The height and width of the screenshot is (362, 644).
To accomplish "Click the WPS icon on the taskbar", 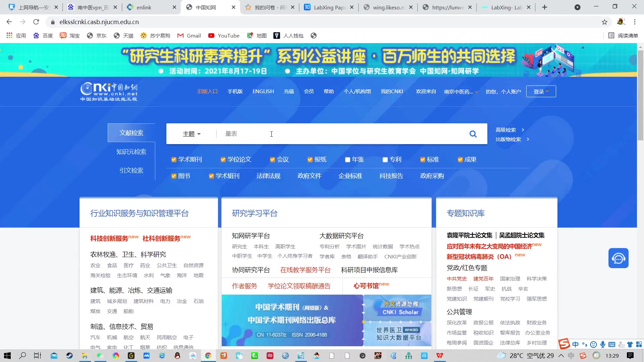I will pyautogui.click(x=440, y=356).
